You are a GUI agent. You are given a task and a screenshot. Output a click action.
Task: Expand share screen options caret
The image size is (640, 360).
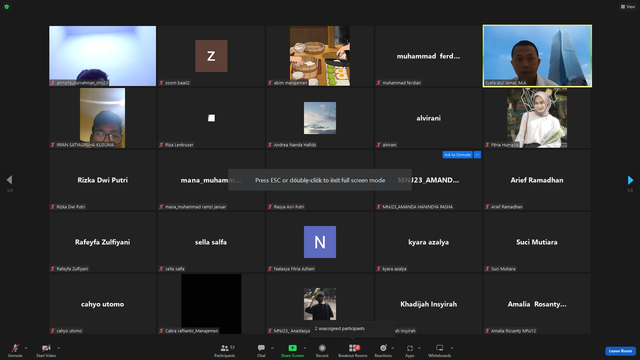click(305, 348)
